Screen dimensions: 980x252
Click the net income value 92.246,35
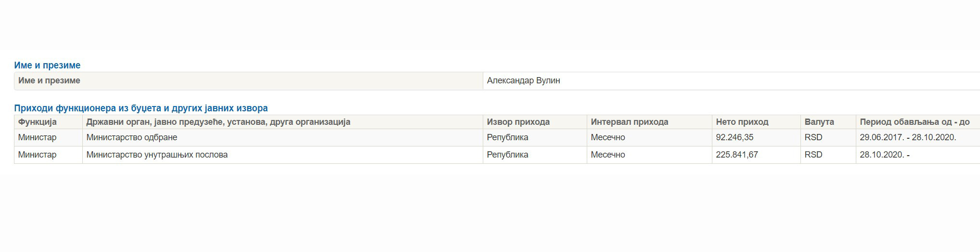[735, 137]
